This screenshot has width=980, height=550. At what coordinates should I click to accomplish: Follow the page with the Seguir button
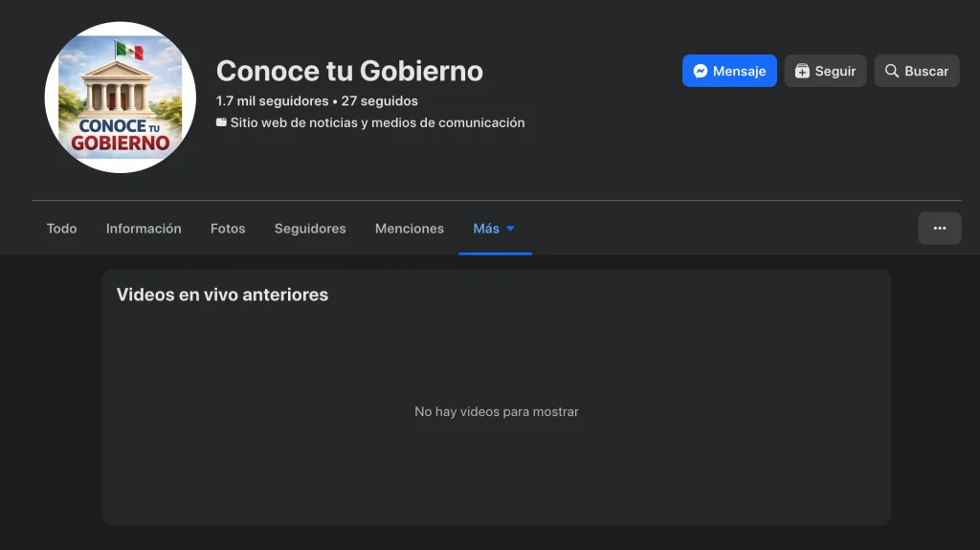[825, 71]
